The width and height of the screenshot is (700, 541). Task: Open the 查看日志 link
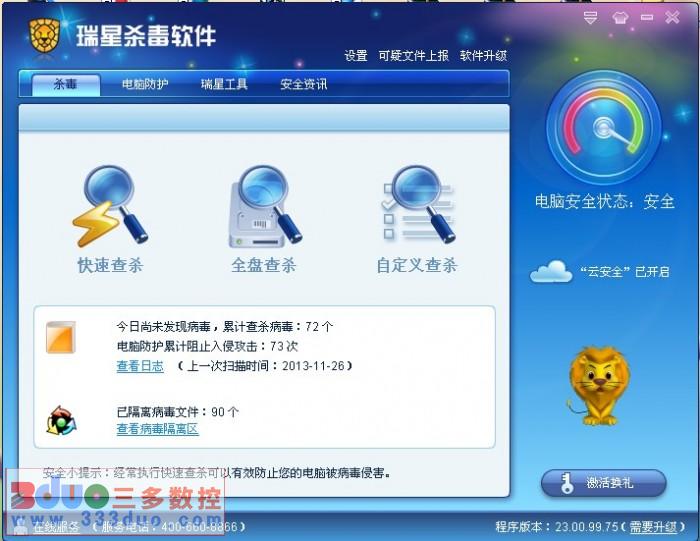140,366
